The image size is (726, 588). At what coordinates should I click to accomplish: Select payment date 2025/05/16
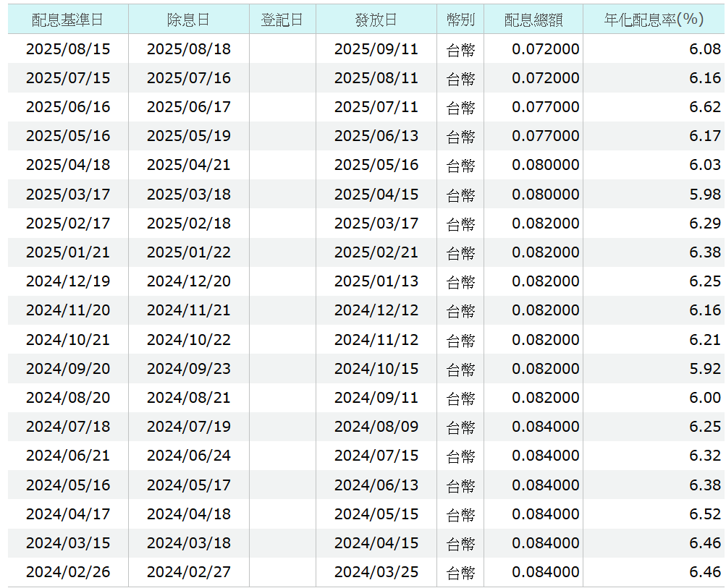(376, 165)
